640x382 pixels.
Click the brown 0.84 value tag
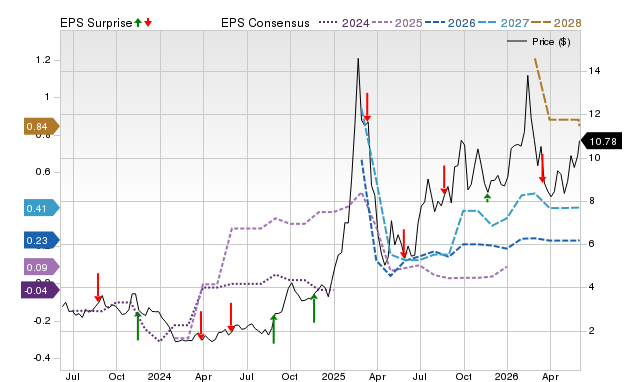click(41, 127)
